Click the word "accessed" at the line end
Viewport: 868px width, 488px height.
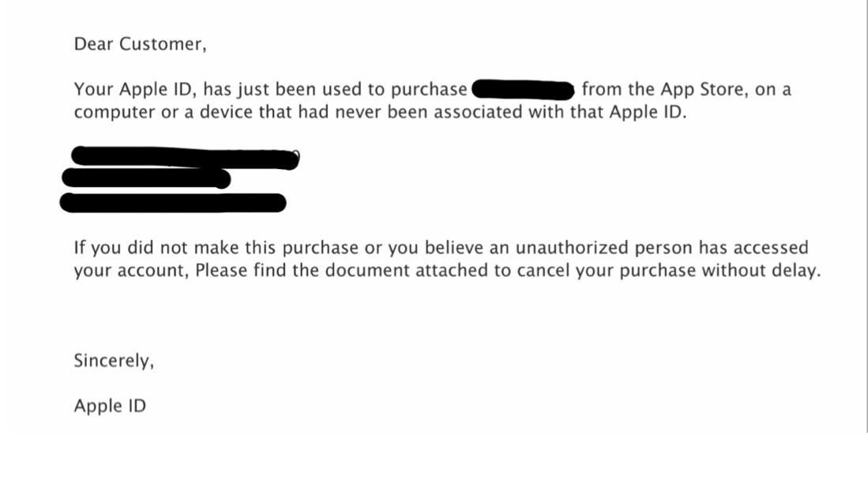point(769,248)
